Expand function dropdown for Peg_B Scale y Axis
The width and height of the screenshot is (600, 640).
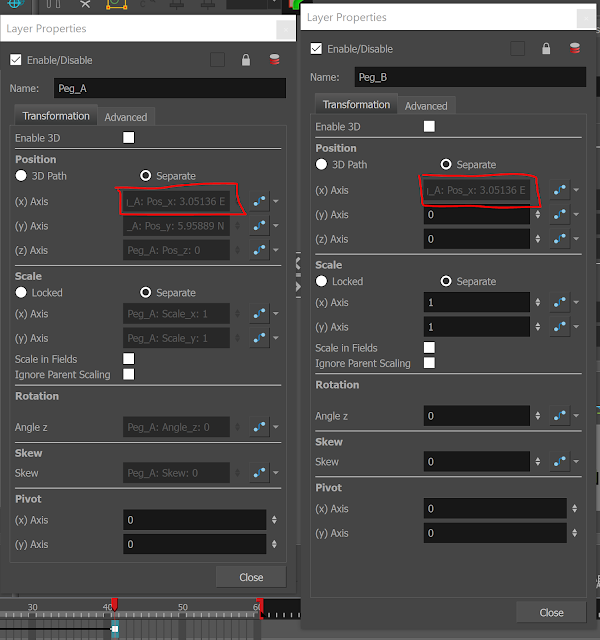(576, 327)
